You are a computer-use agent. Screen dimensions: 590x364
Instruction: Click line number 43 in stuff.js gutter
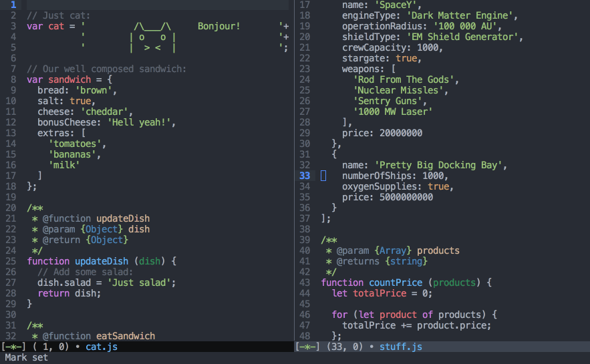(x=305, y=283)
